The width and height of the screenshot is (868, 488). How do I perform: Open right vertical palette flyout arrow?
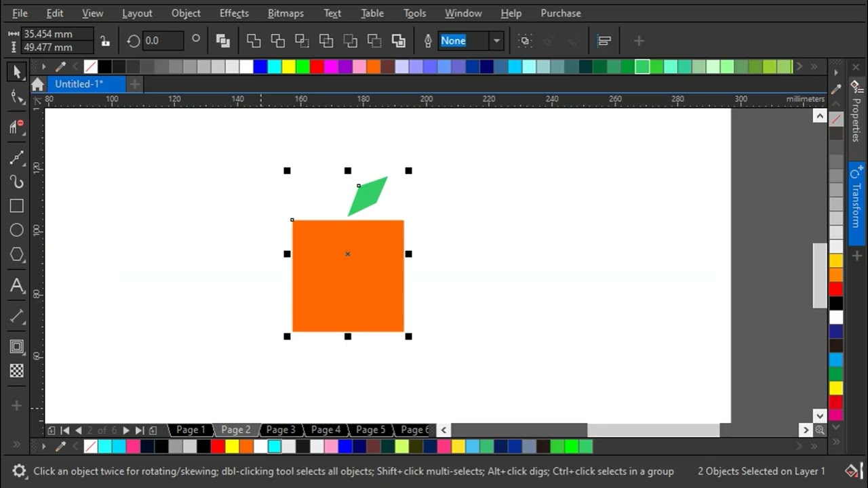click(836, 72)
